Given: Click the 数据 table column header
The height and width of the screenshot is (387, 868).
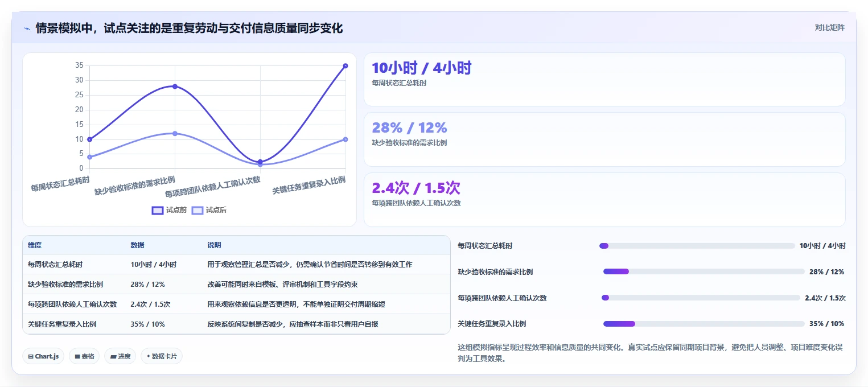Looking at the screenshot, I should (137, 245).
